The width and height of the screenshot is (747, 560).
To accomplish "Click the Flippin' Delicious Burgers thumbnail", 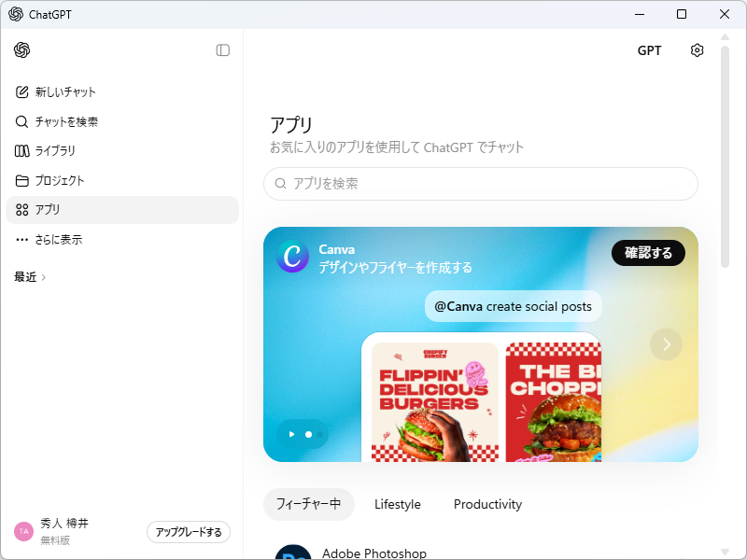I will (x=435, y=402).
